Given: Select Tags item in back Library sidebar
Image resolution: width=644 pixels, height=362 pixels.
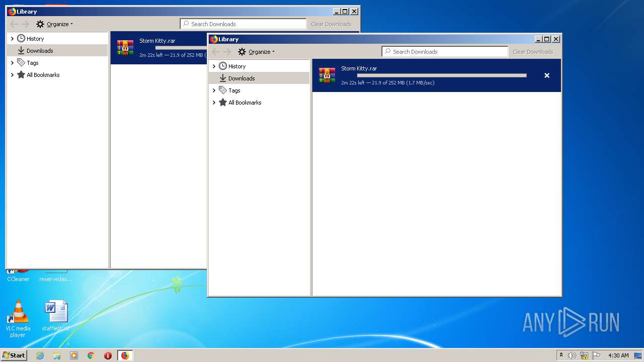Looking at the screenshot, I should coord(32,63).
